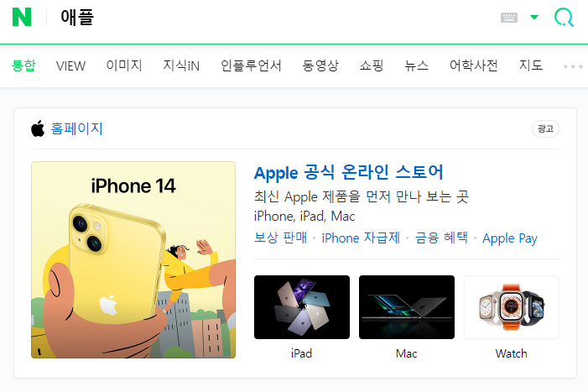Image resolution: width=588 pixels, height=392 pixels.
Task: Open the iPhone 자급제 link
Action: click(361, 238)
